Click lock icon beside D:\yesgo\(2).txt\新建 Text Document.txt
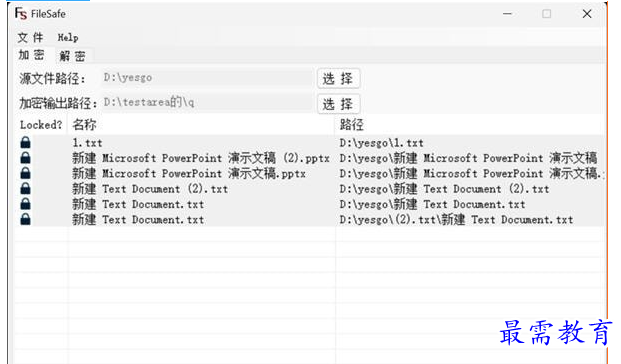Viewport: 621px width, 364px height. coord(25,219)
